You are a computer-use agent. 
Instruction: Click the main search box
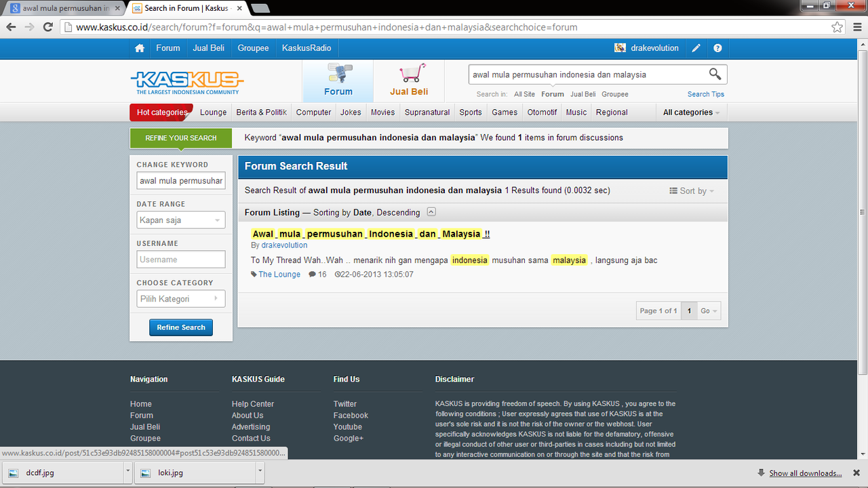587,75
